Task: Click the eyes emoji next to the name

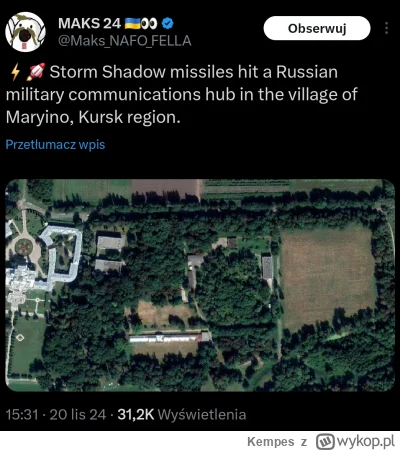Action: click(149, 23)
